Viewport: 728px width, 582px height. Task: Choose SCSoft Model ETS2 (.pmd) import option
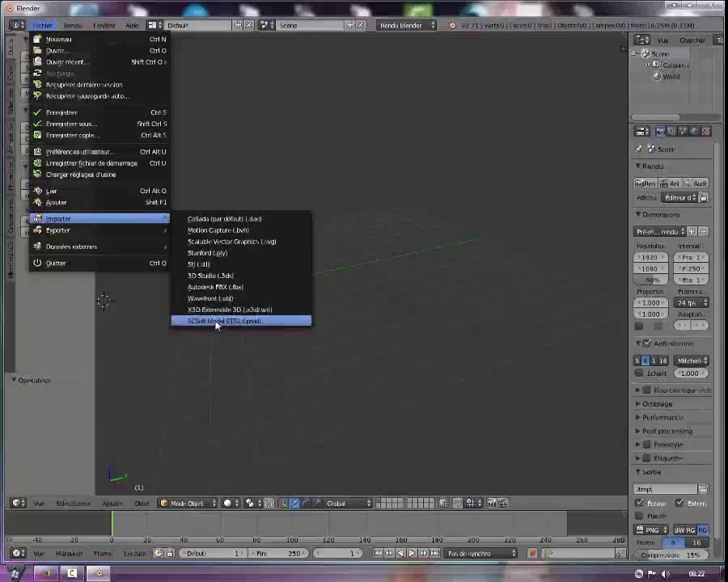241,321
